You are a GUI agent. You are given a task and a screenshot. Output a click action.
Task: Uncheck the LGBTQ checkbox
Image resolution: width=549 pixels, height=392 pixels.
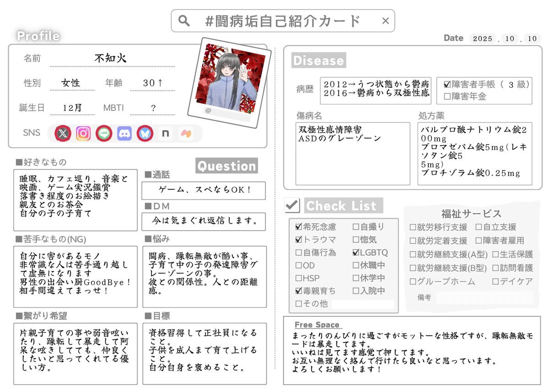point(356,252)
